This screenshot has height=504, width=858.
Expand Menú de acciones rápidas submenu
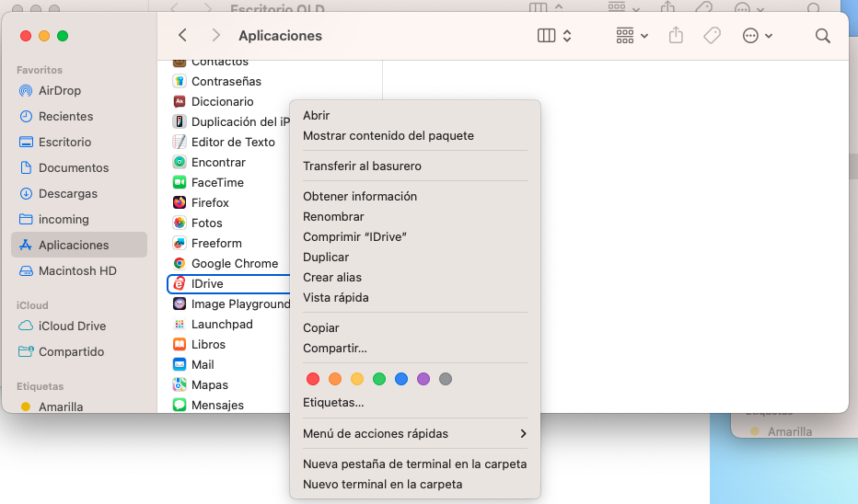point(415,433)
